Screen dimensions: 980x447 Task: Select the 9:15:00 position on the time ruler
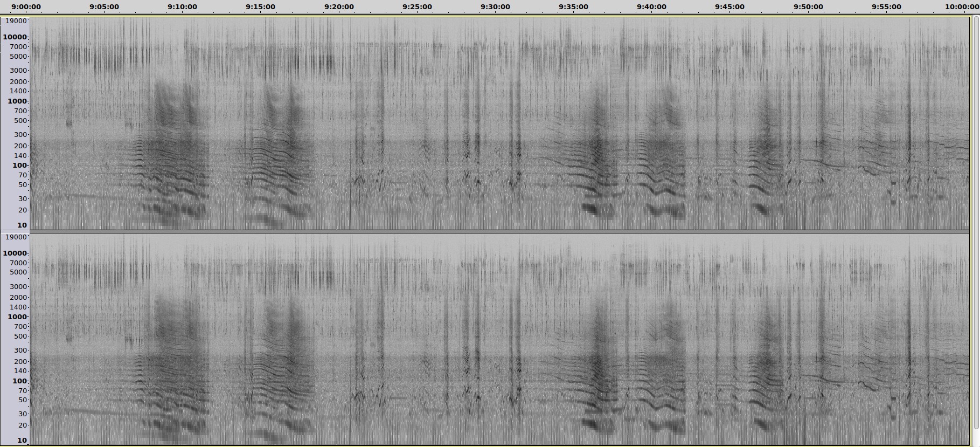tap(261, 6)
